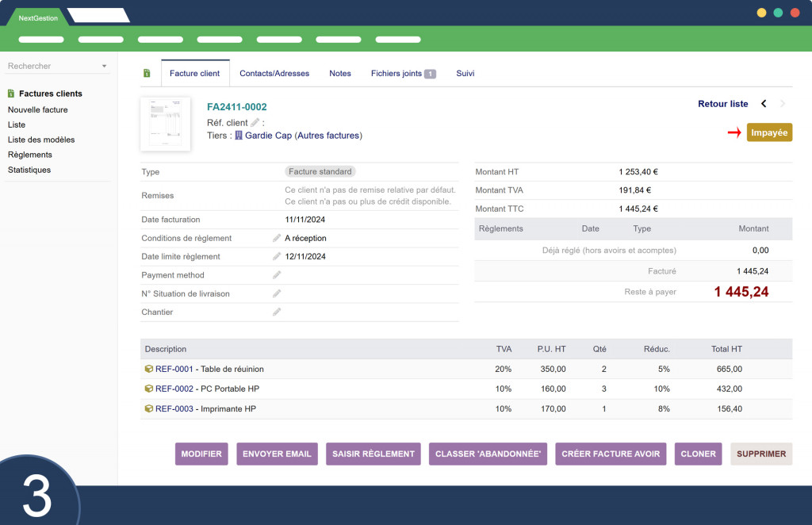Click the CRÉER FACTURE AVOIR button

click(x=611, y=454)
